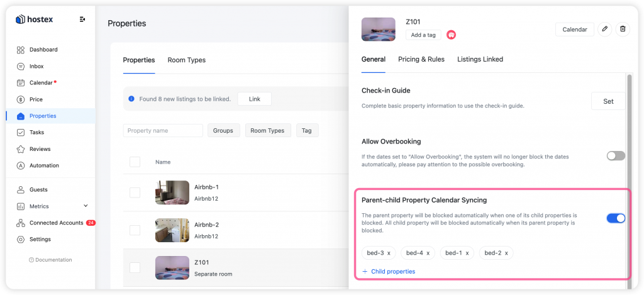Click the Link button for new listings

255,99
